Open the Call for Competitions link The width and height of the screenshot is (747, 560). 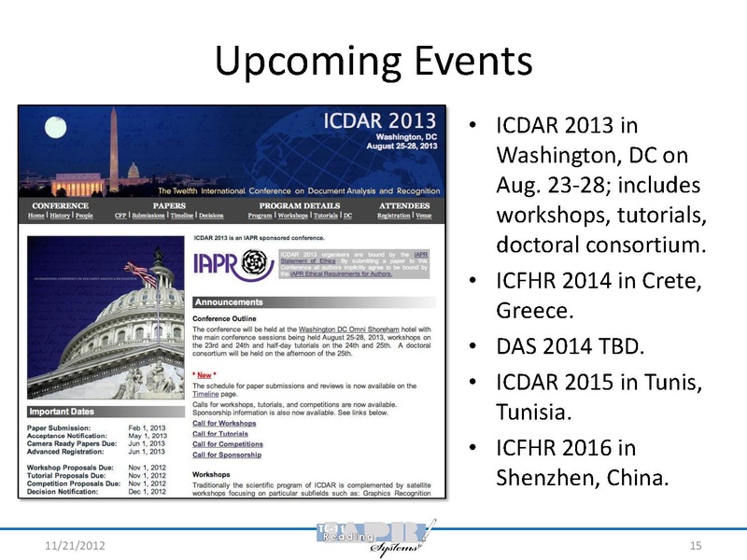227,444
